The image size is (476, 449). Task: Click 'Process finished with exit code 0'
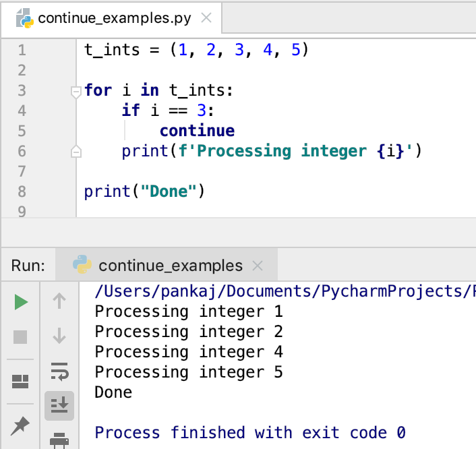250,433
